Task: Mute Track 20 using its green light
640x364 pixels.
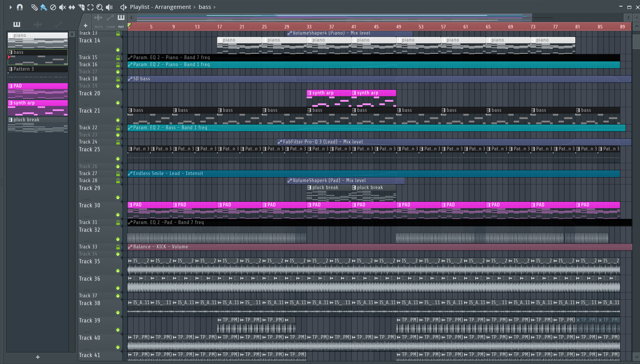Action: click(x=118, y=103)
